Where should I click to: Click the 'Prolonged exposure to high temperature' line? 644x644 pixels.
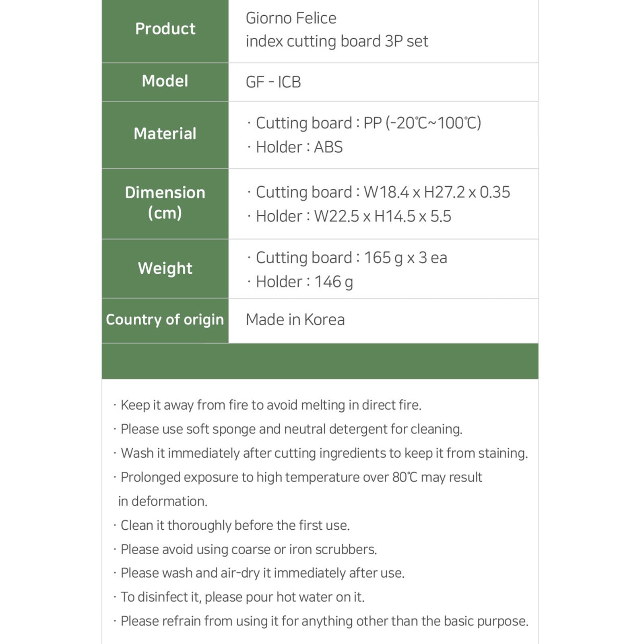pyautogui.click(x=301, y=477)
